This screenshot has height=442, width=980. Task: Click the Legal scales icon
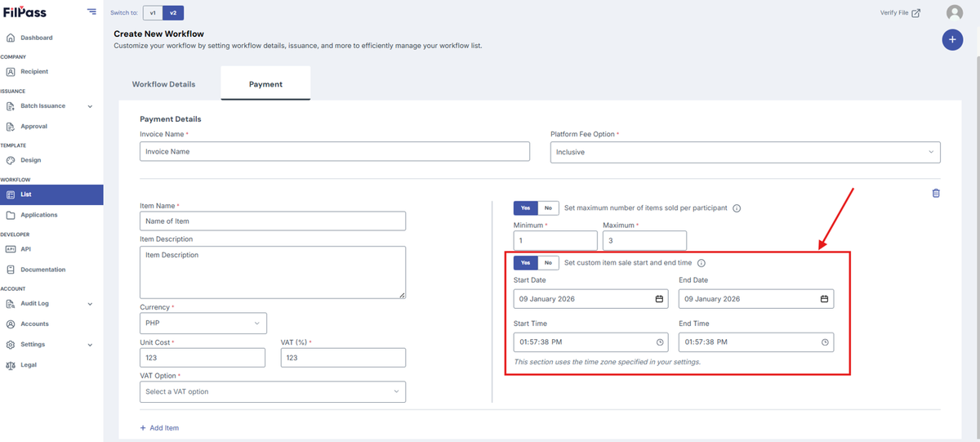pos(11,365)
